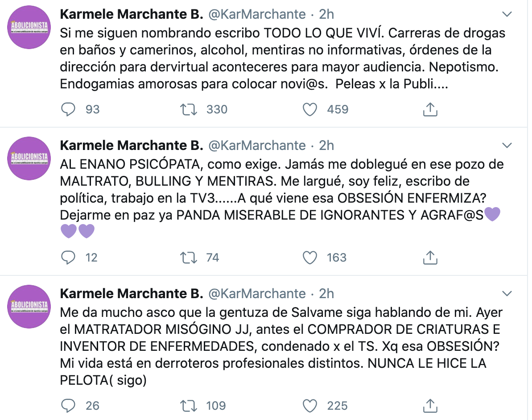Click the purple avatar on the third tweet
Image resolution: width=532 pixels, height=420 pixels.
pos(30,307)
